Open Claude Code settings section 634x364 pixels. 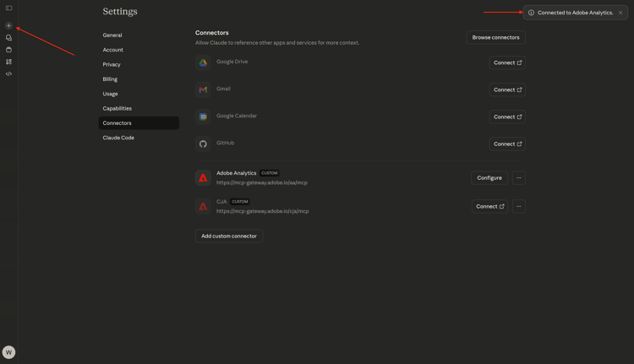(x=139, y=138)
